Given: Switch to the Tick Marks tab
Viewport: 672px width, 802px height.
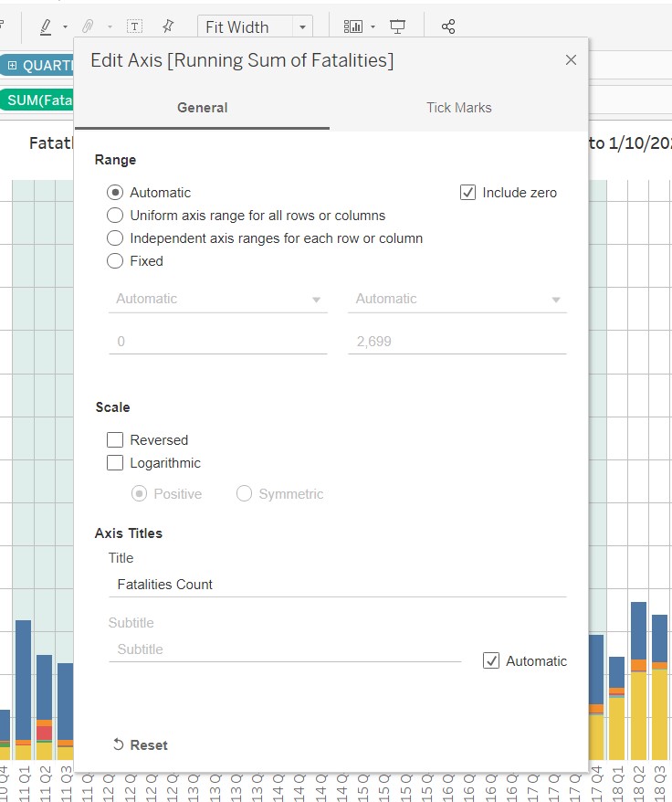Looking at the screenshot, I should (458, 108).
